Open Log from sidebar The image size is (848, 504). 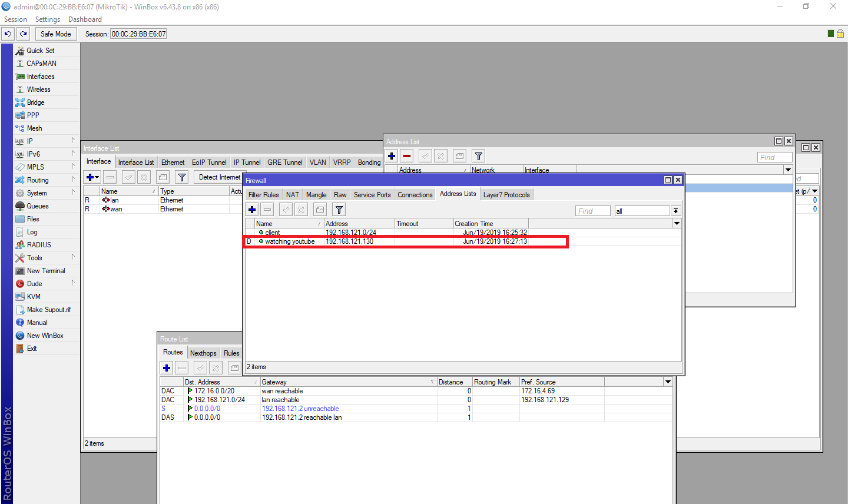47,232
